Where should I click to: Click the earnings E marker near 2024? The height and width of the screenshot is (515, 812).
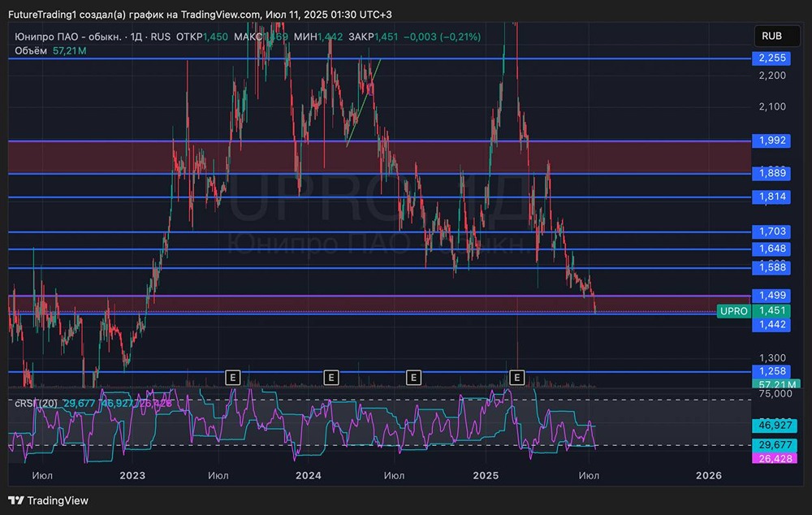pyautogui.click(x=330, y=377)
